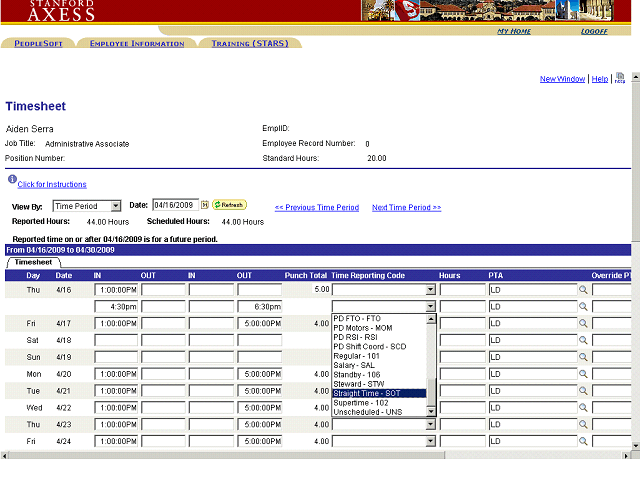
Task: Go to Next Time Period link
Action: 406,208
